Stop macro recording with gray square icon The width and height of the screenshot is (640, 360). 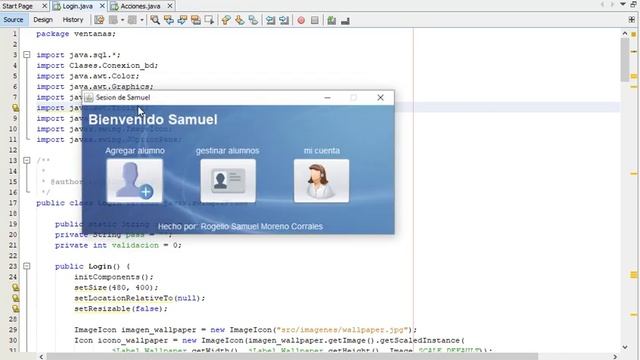[314, 20]
